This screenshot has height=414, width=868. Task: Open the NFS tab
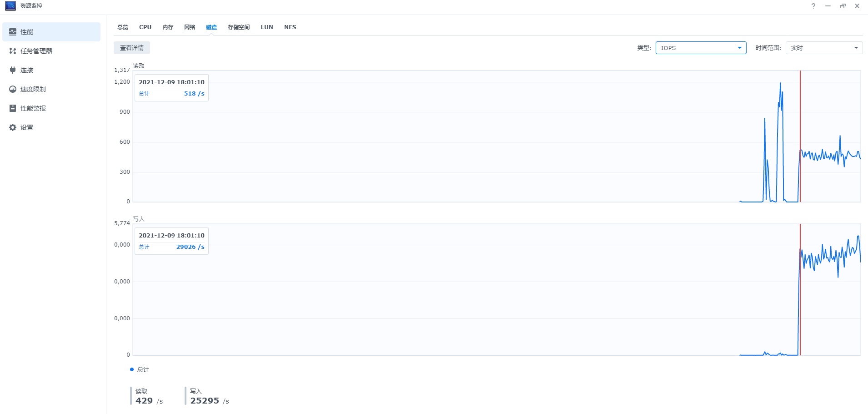[x=290, y=27]
